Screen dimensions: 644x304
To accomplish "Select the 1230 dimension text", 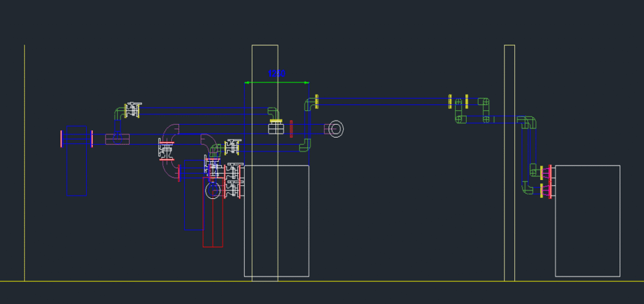I will [277, 74].
